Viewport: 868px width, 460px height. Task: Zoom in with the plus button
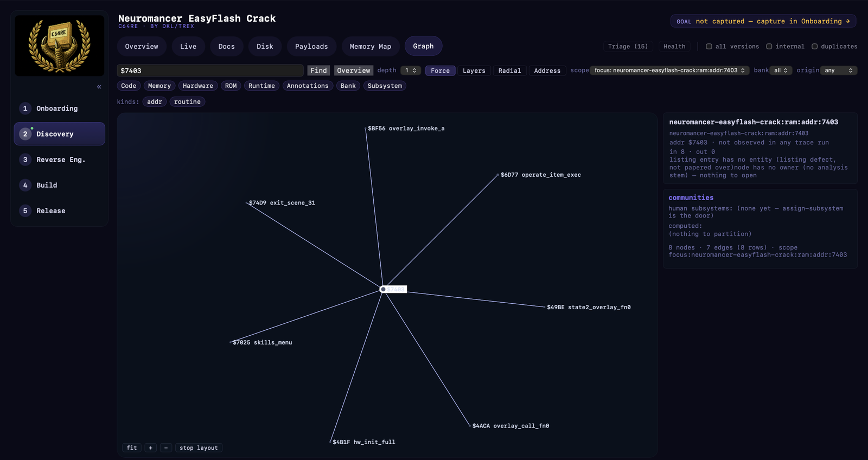point(151,448)
